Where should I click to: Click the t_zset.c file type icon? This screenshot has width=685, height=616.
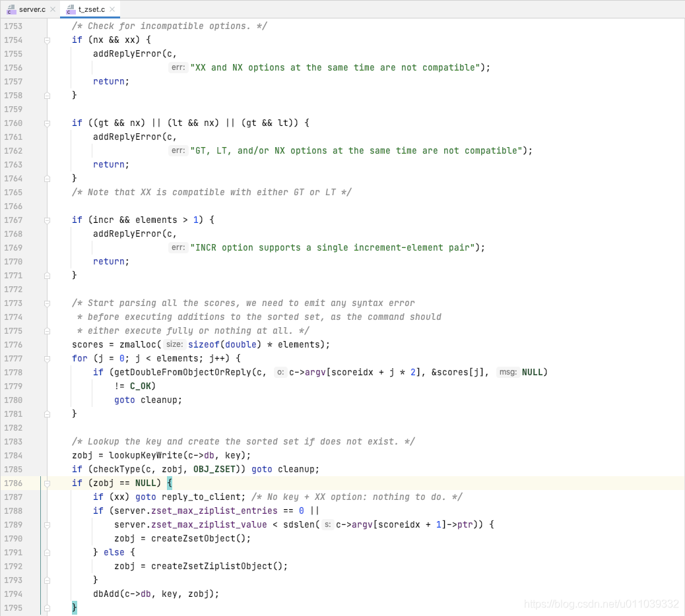click(x=71, y=9)
